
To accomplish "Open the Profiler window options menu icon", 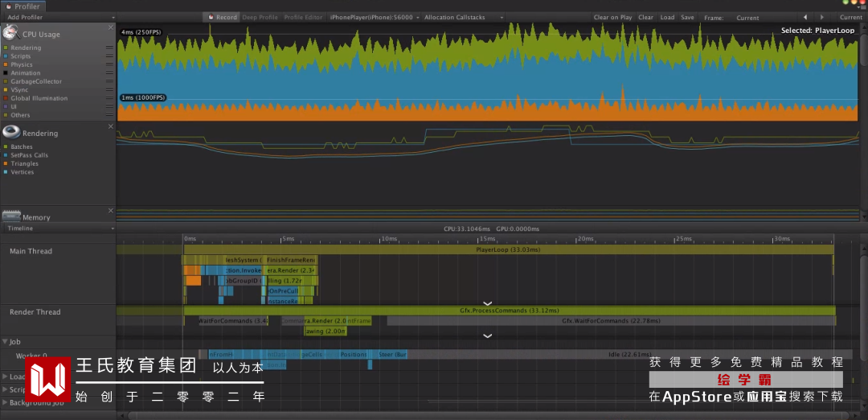I will tap(862, 6).
